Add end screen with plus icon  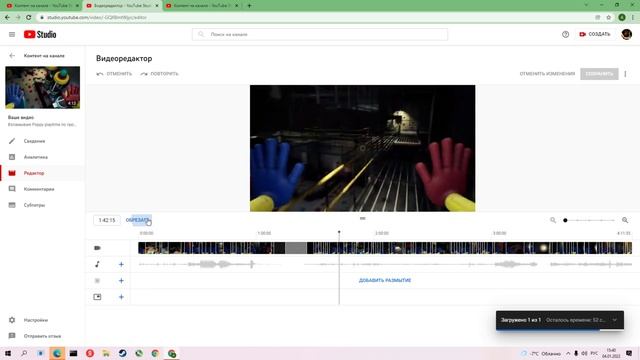click(121, 297)
